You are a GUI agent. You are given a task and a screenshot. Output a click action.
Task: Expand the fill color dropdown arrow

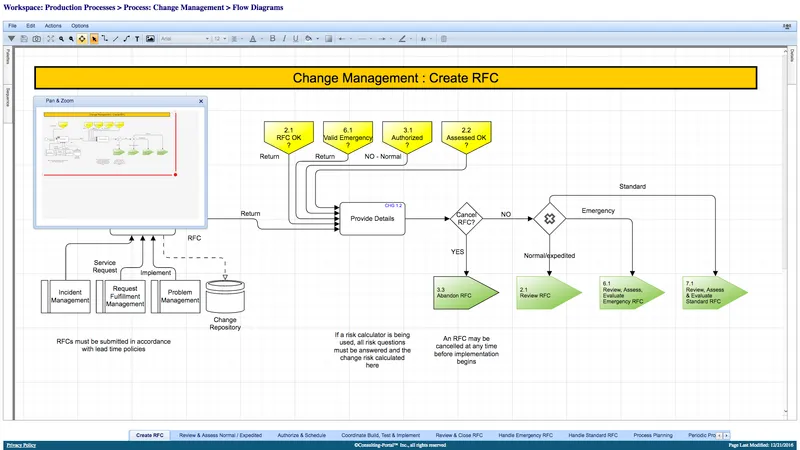[317, 39]
